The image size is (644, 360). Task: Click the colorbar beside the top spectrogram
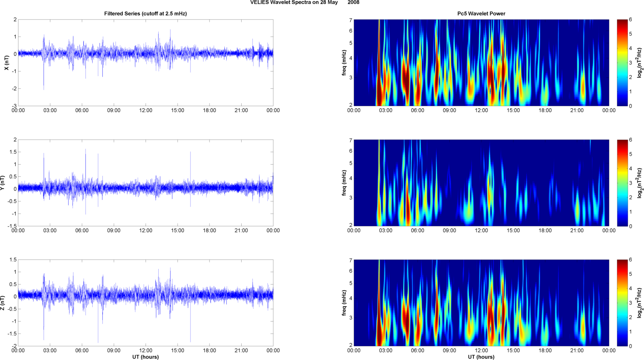622,63
